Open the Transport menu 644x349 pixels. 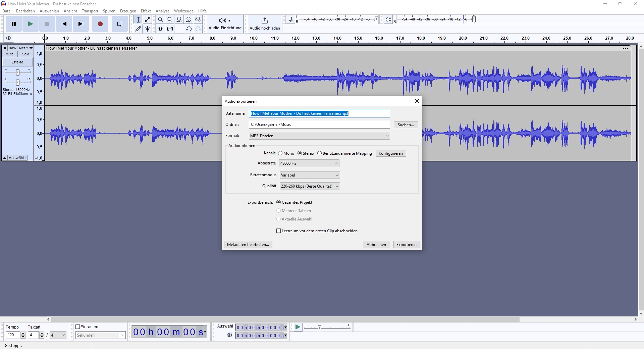pos(90,11)
